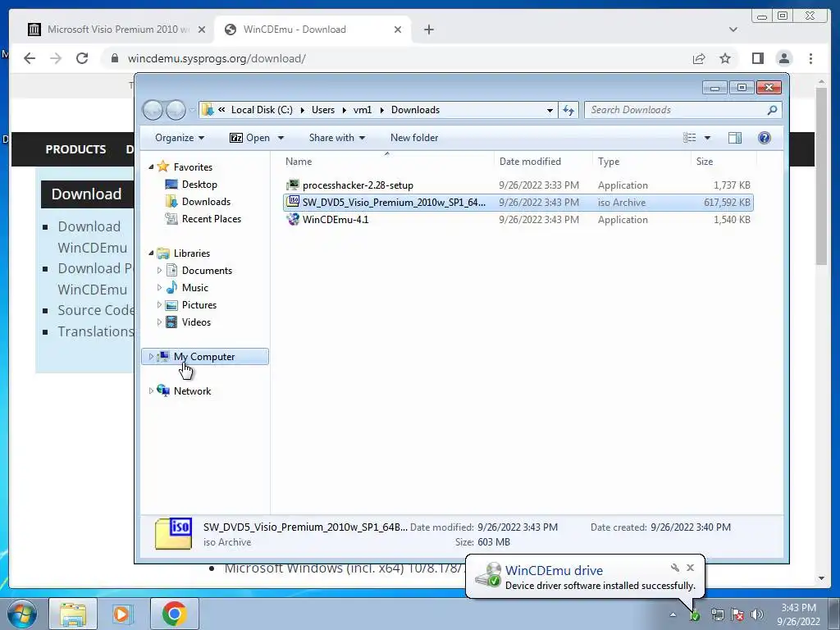The image size is (840, 630).
Task: Select the WinCDEmu - Download tab
Action: click(313, 30)
